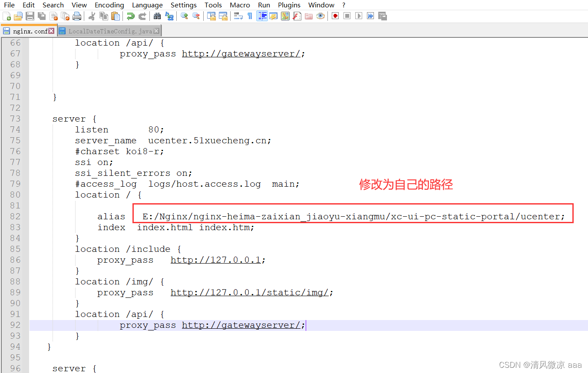The image size is (588, 373).
Task: Click the Save All icon
Action: click(42, 17)
